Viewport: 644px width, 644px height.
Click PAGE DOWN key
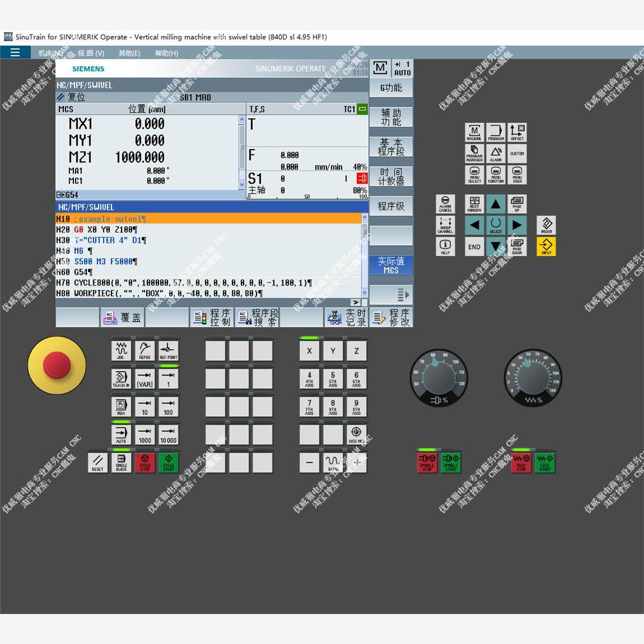[517, 247]
